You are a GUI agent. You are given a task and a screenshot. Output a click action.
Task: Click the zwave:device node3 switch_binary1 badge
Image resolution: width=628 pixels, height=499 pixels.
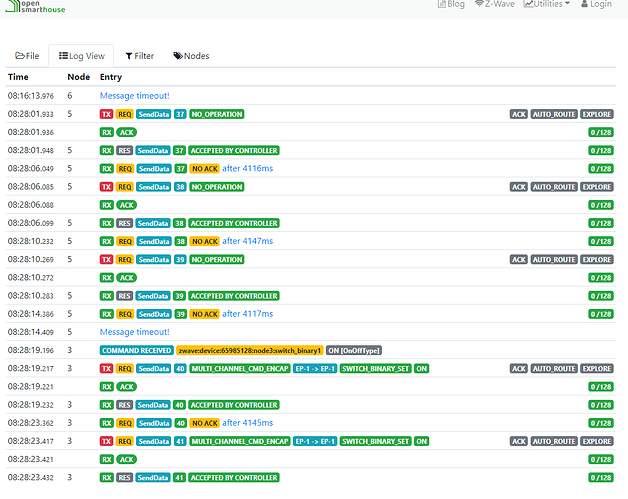tap(250, 350)
